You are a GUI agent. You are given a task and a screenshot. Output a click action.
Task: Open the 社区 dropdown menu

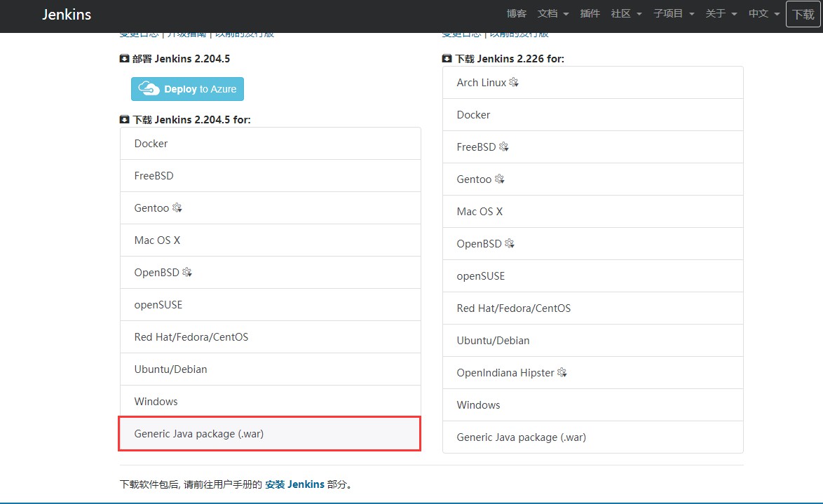coord(626,14)
